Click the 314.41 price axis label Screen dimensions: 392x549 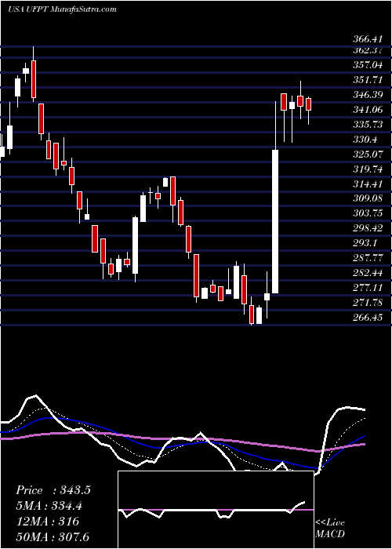(x=368, y=184)
